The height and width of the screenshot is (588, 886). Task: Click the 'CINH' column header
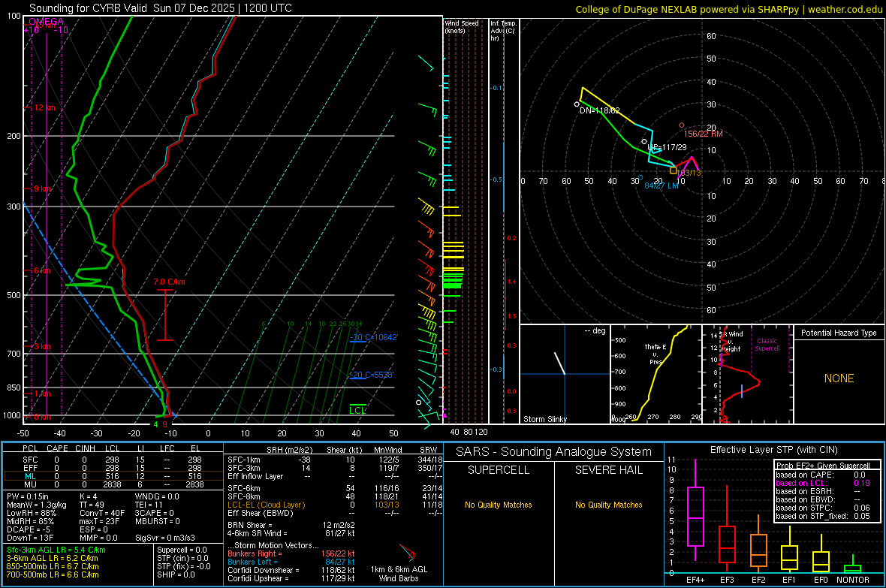coord(86,448)
